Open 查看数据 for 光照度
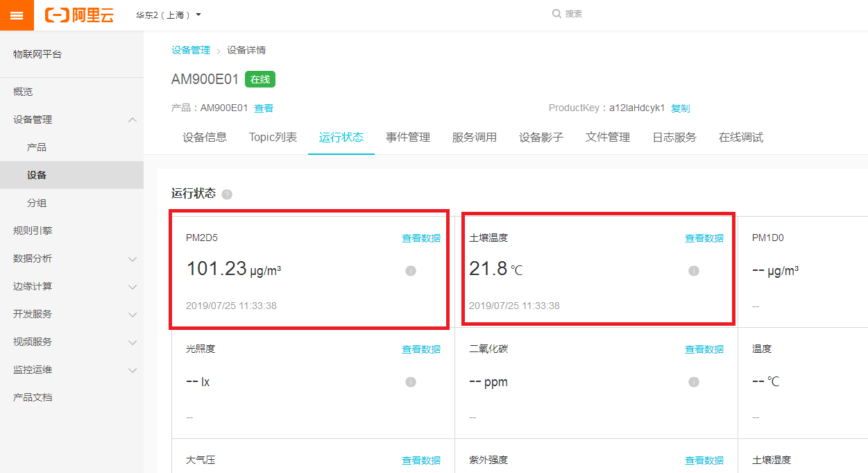 tap(421, 349)
